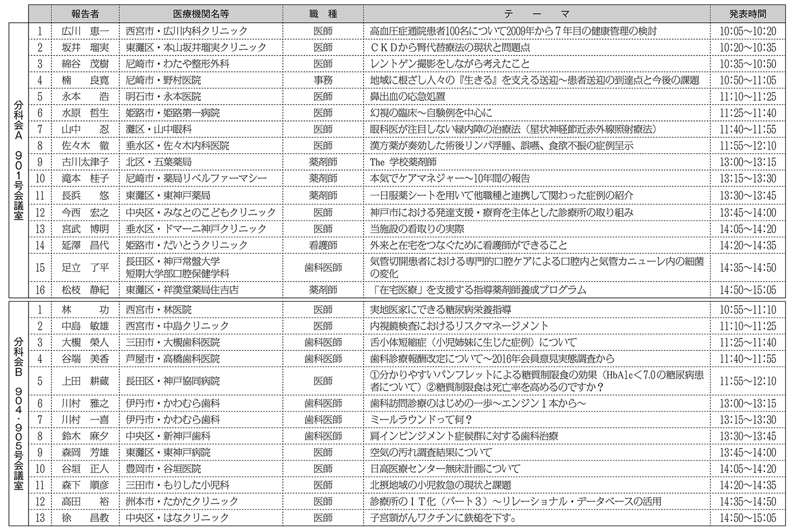The image size is (793, 532).
Task: Click theme 鼻出血の応急処置
Action: [408, 97]
